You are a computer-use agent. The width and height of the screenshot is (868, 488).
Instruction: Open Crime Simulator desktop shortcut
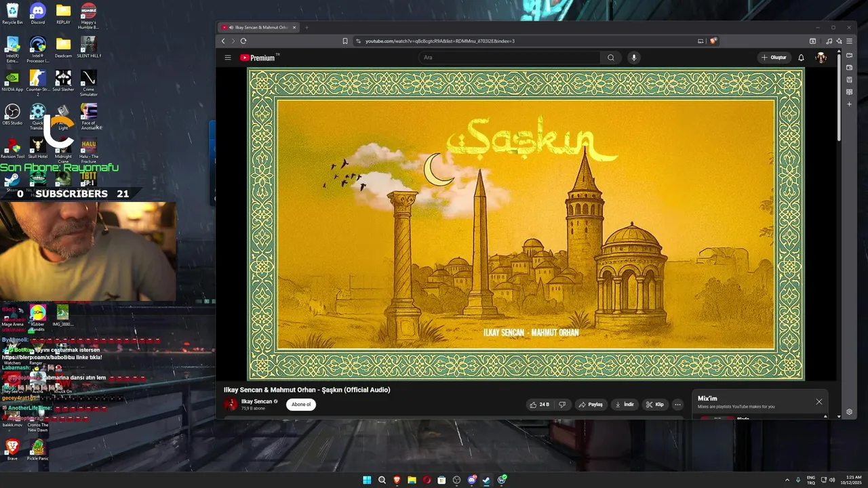(88, 82)
